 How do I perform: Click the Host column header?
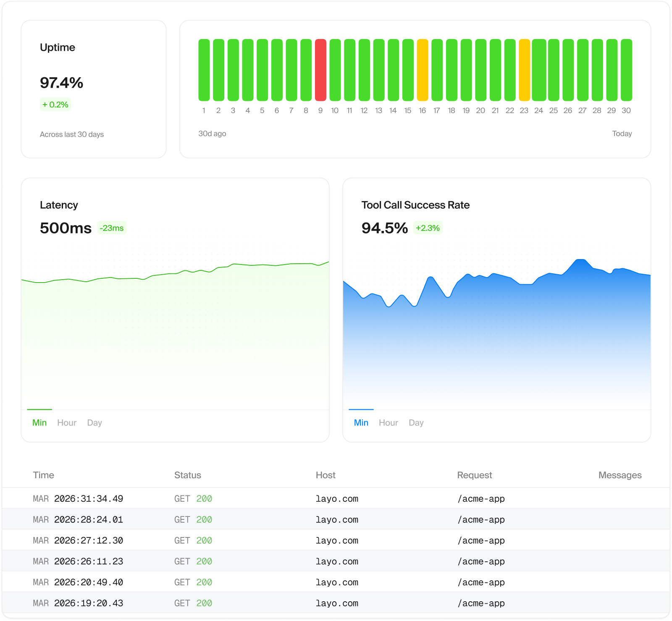point(325,475)
